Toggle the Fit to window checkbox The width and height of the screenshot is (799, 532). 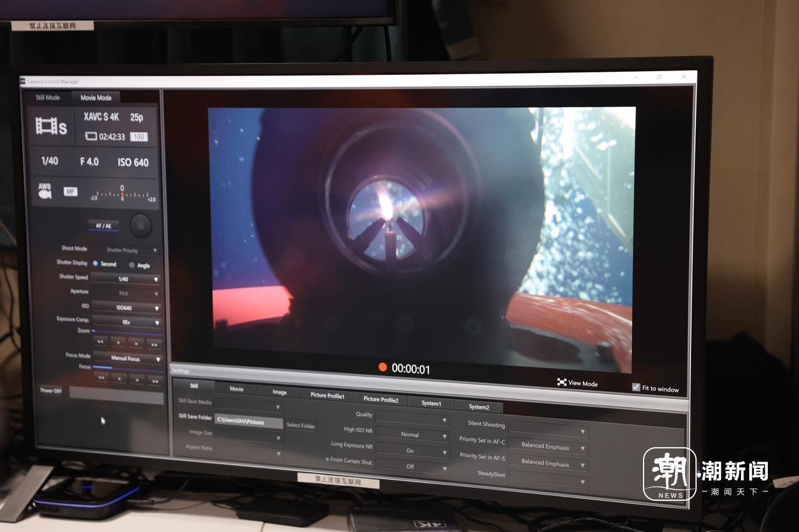pyautogui.click(x=635, y=387)
